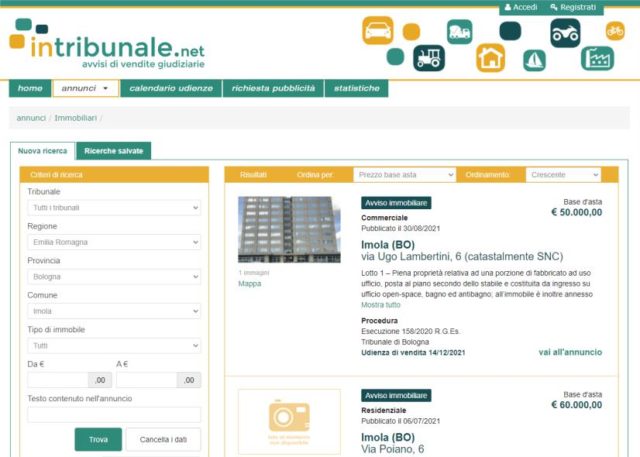Viewport: 640px width, 457px height.
Task: Click the sailboat category icon
Action: tap(534, 60)
